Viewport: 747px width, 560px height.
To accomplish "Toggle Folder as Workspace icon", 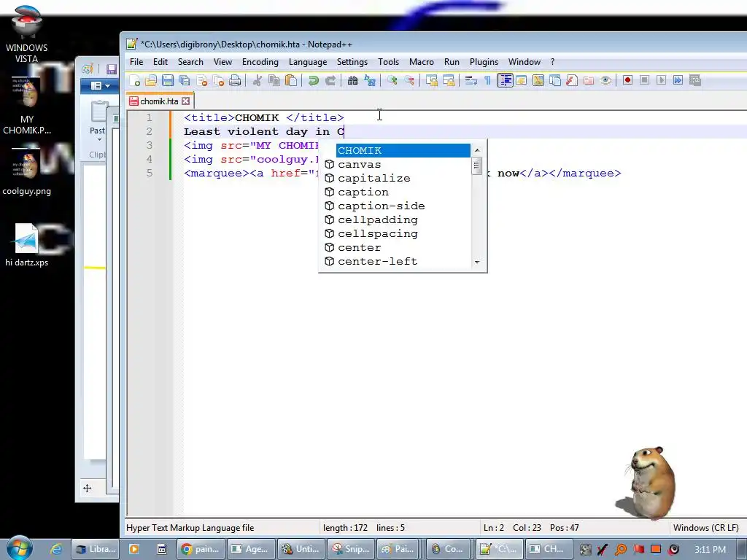I will point(589,80).
